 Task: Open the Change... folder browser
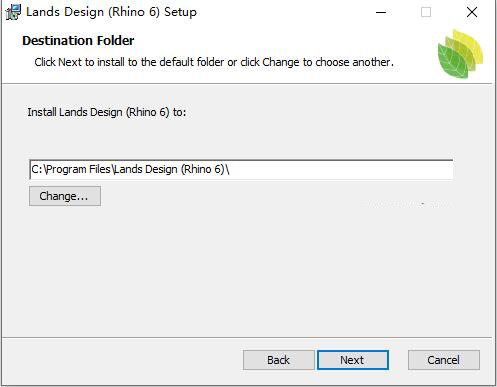pyautogui.click(x=65, y=196)
